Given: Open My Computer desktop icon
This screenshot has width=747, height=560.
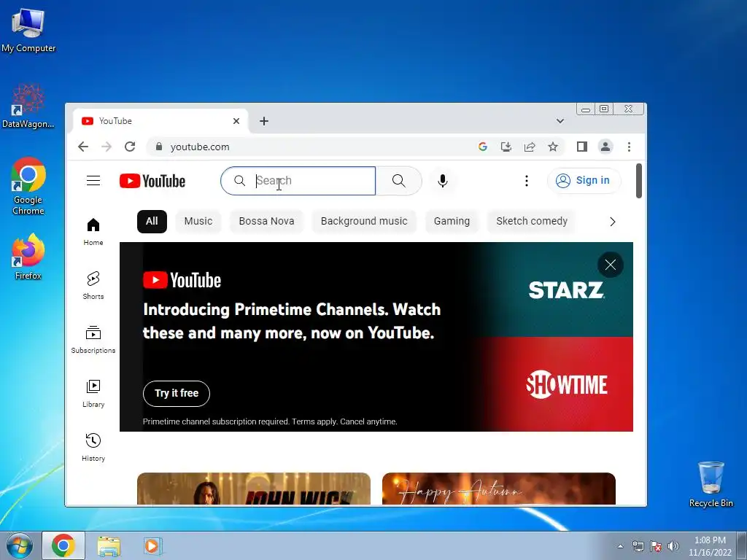Looking at the screenshot, I should (x=28, y=31).
